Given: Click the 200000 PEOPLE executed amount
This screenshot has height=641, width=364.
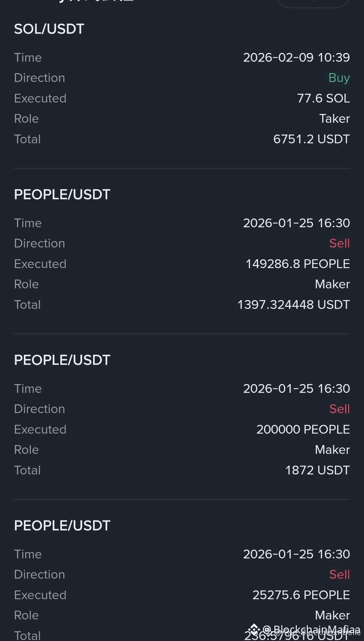Looking at the screenshot, I should tap(303, 430).
